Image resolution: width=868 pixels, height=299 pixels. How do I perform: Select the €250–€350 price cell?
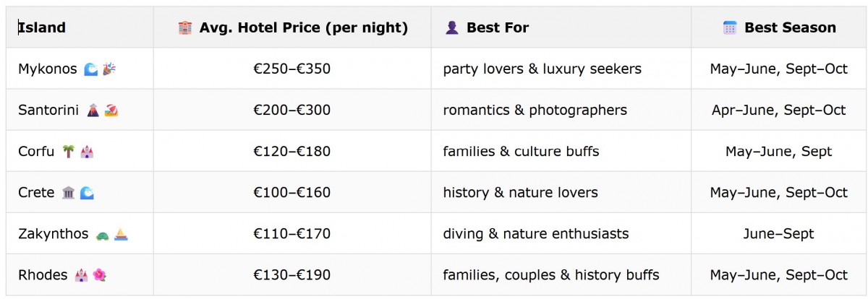[292, 69]
